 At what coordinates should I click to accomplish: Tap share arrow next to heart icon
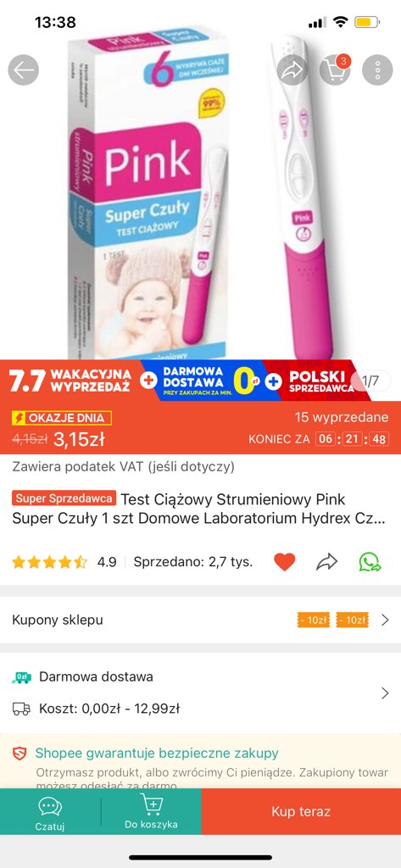click(326, 563)
